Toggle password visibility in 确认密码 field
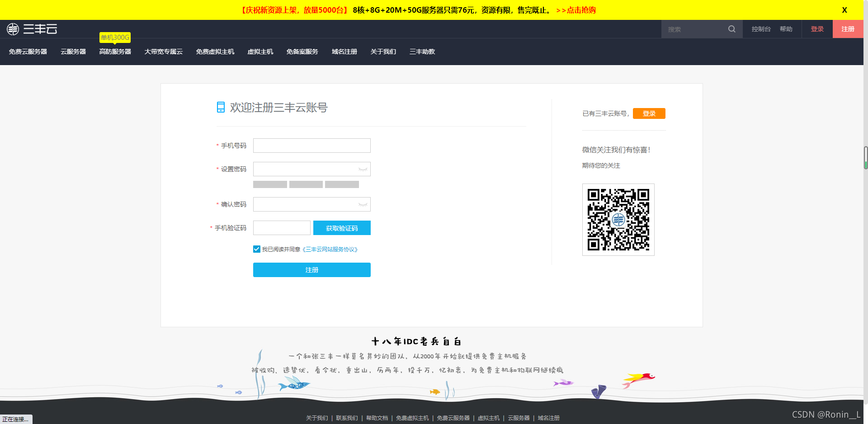 click(363, 204)
